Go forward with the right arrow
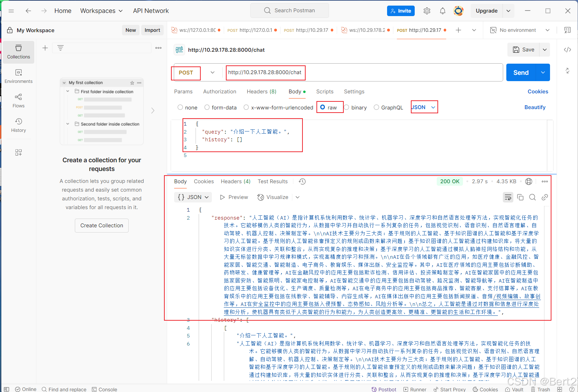The width and height of the screenshot is (578, 392). coord(44,11)
